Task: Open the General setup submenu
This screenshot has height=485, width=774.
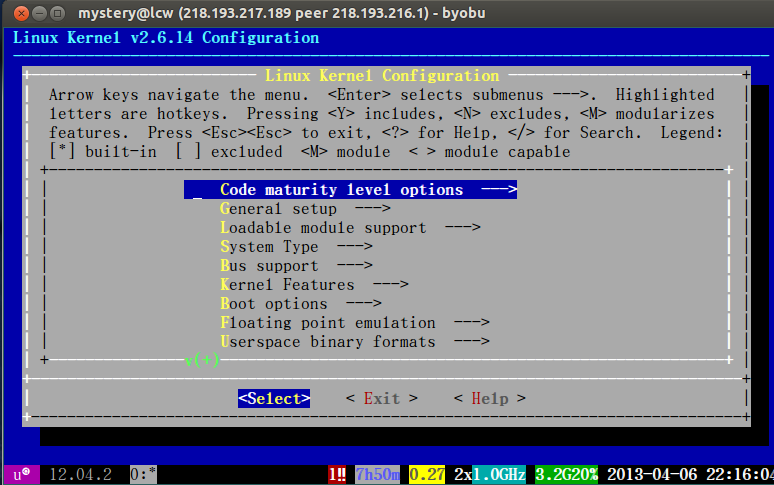Action: 305,209
